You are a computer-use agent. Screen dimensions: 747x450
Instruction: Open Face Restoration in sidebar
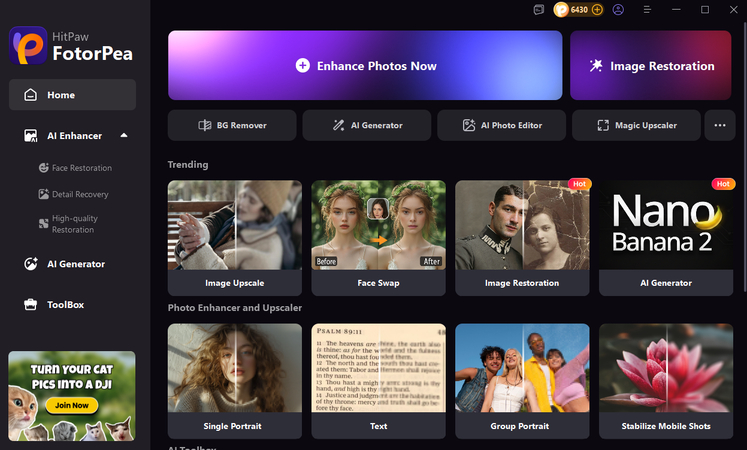[x=75, y=168]
